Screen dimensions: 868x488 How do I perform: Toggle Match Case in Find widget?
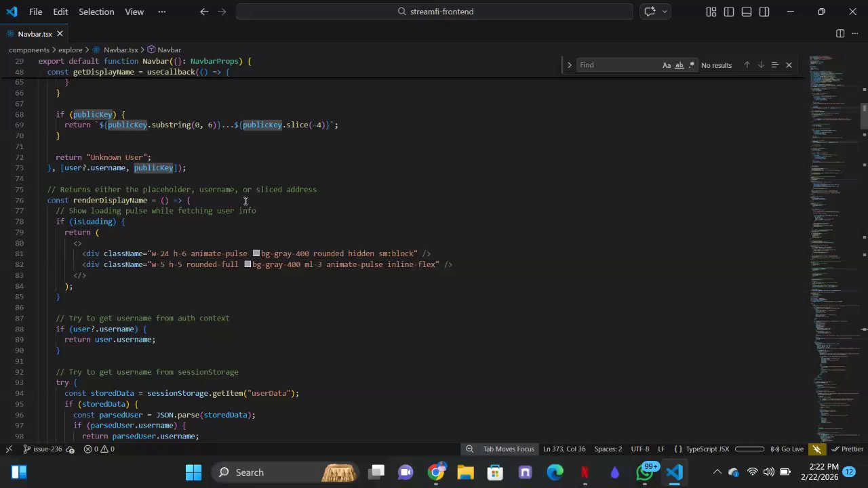667,65
